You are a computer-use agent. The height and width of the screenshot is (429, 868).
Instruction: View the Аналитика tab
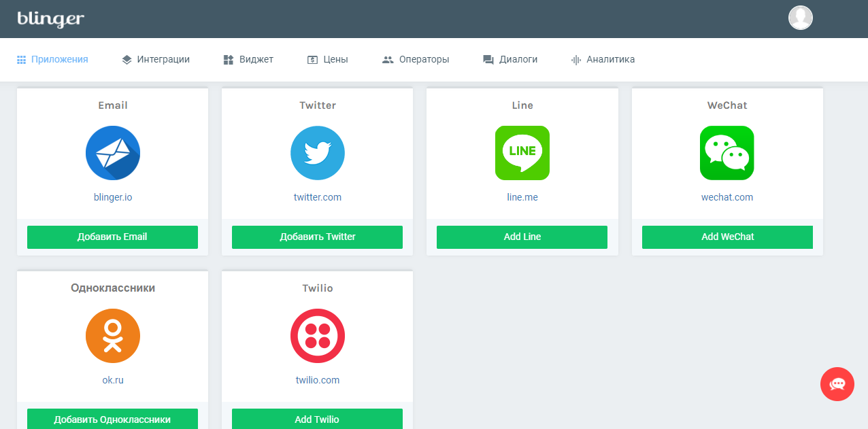(603, 60)
